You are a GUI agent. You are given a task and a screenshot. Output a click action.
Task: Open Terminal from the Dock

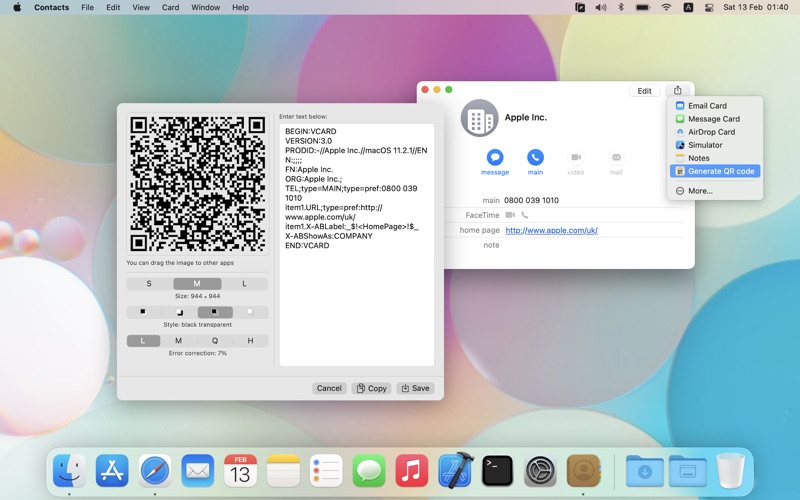(497, 470)
